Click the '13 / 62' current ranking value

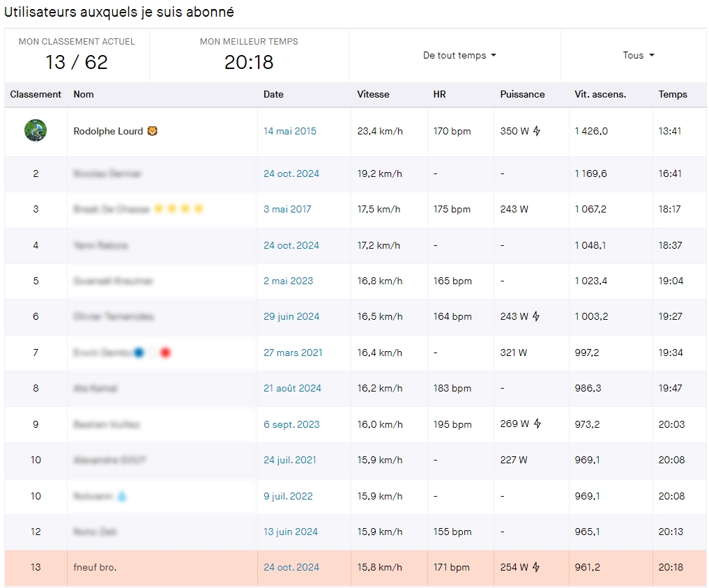coord(77,62)
